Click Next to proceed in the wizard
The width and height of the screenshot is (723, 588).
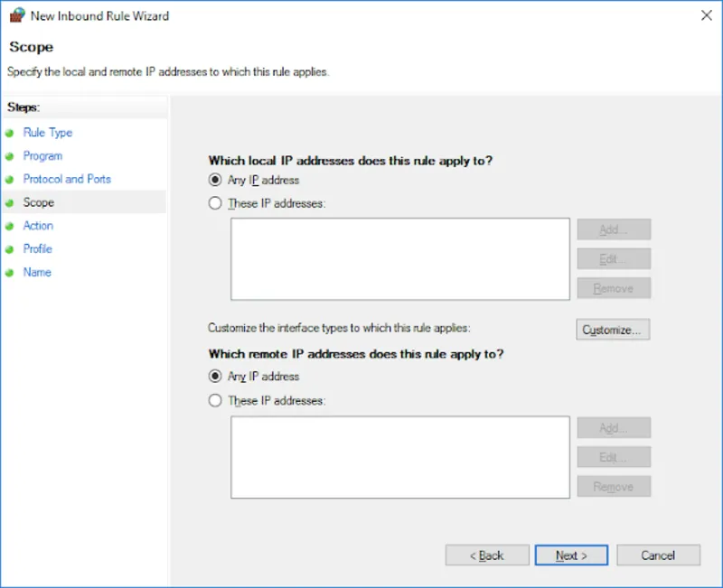point(570,555)
